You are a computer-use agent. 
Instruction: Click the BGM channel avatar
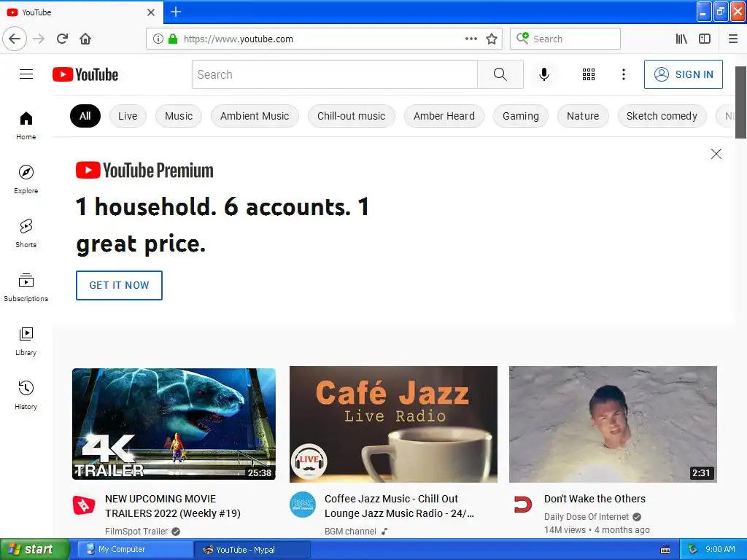tap(303, 505)
